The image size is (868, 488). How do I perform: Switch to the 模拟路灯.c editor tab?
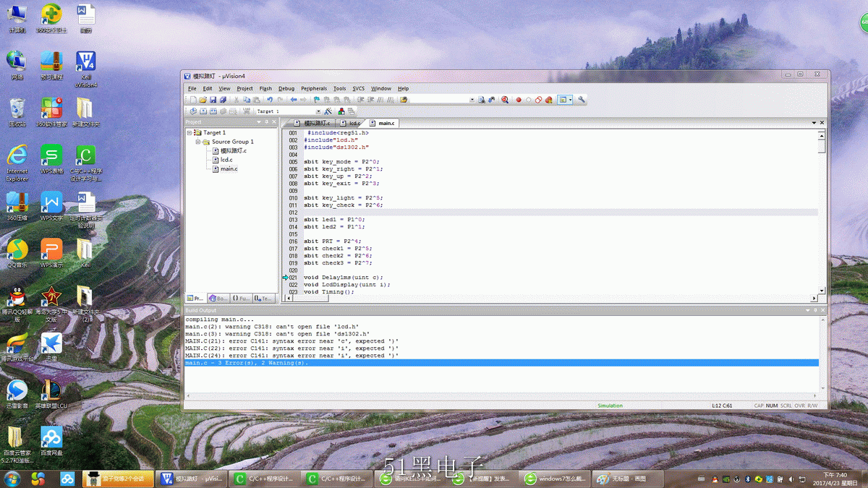pos(312,123)
